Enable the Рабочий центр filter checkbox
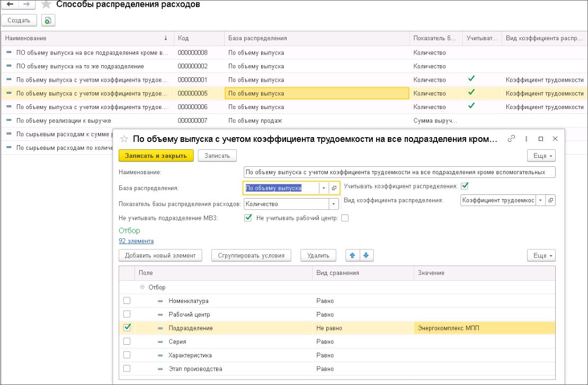Screen dimensions: 588x385 click(x=127, y=314)
